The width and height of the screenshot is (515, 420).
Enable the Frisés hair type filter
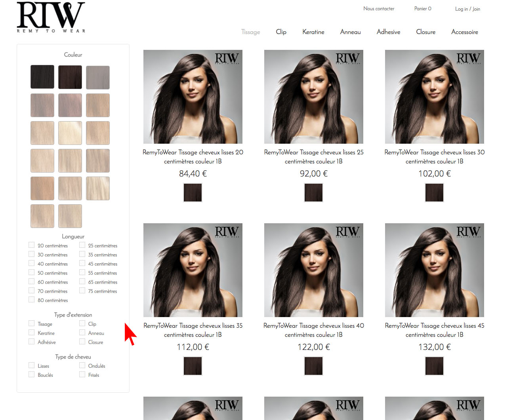tap(82, 374)
